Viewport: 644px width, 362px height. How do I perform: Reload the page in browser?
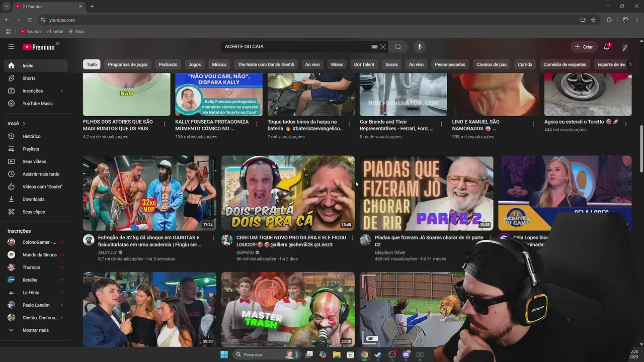tap(29, 20)
